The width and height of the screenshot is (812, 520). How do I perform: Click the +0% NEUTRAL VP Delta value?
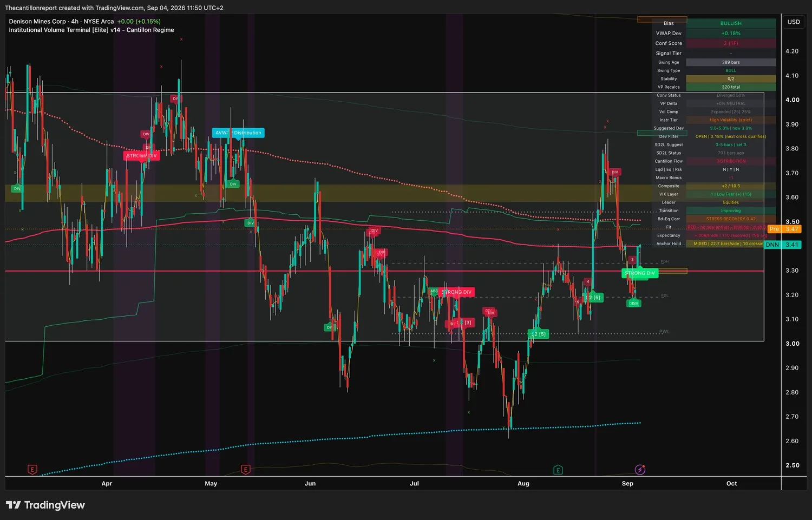731,103
